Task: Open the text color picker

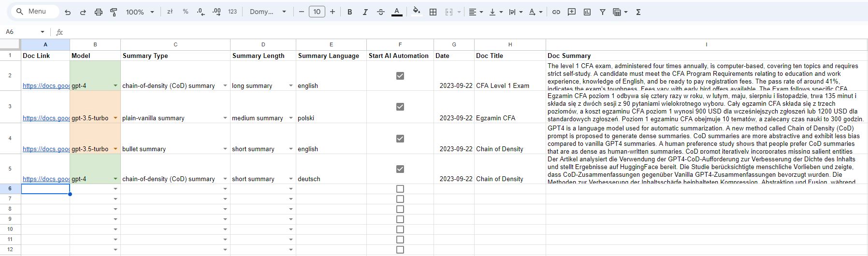Action: click(397, 12)
